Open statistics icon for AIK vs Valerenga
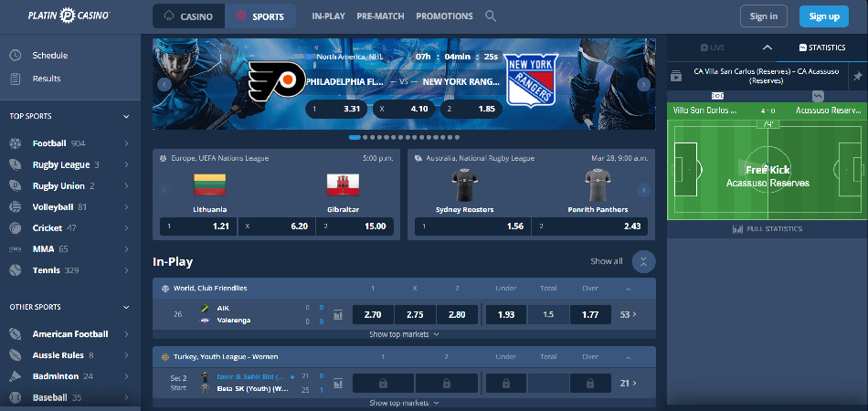Screen dimensions: 868x411 [x=338, y=315]
